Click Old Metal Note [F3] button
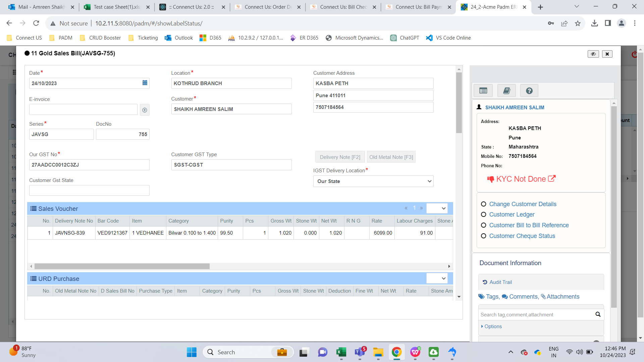Viewport: 644px width, 362px height. (391, 157)
